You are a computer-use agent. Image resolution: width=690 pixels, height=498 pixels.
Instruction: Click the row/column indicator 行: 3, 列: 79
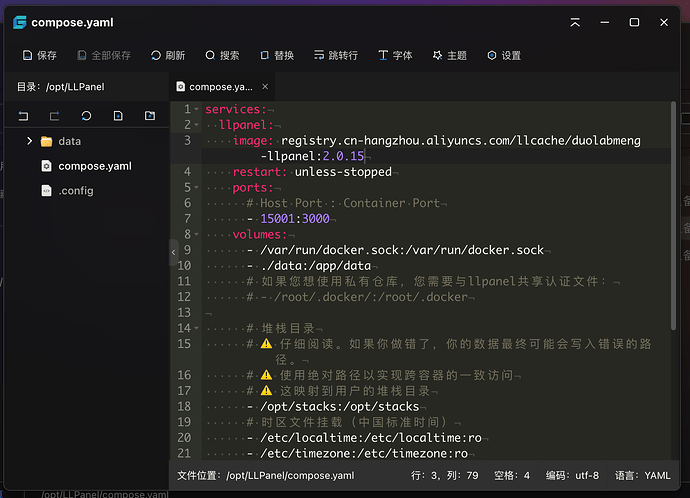pos(444,476)
